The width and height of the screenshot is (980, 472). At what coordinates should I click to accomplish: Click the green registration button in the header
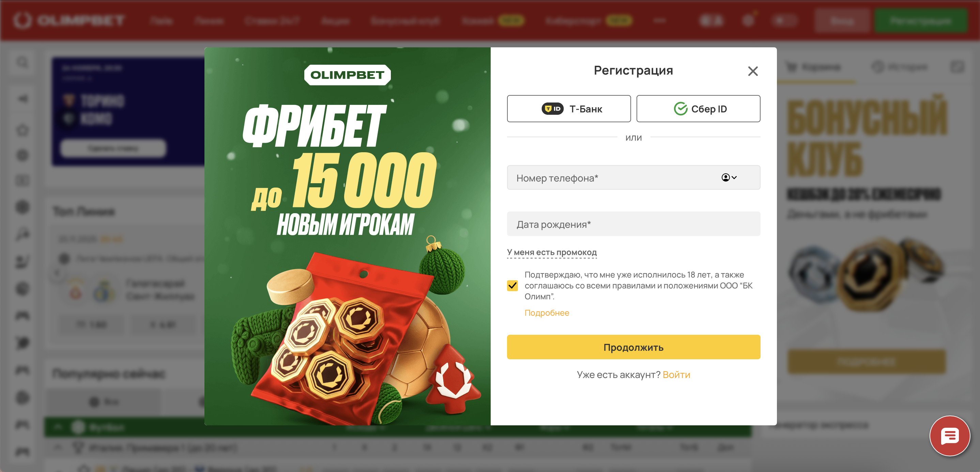pos(921,20)
